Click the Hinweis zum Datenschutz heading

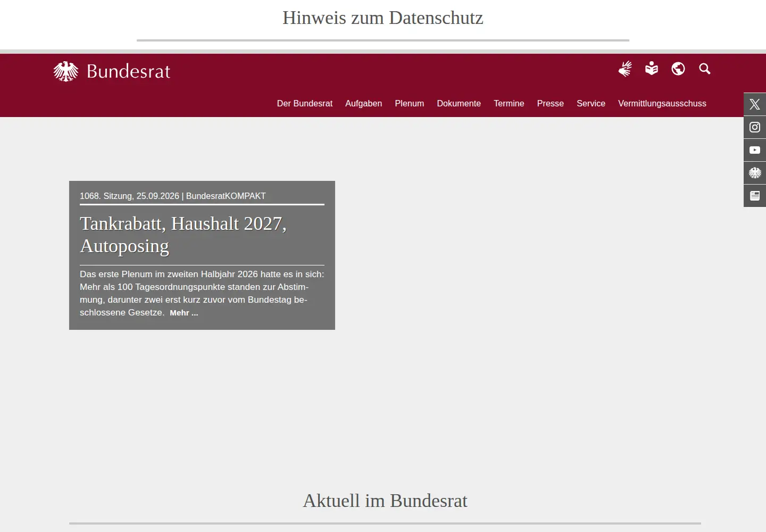383,18
